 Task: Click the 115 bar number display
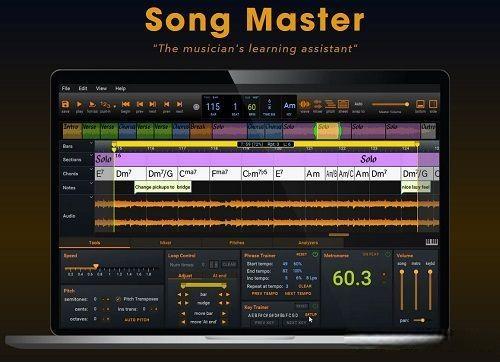[213, 107]
